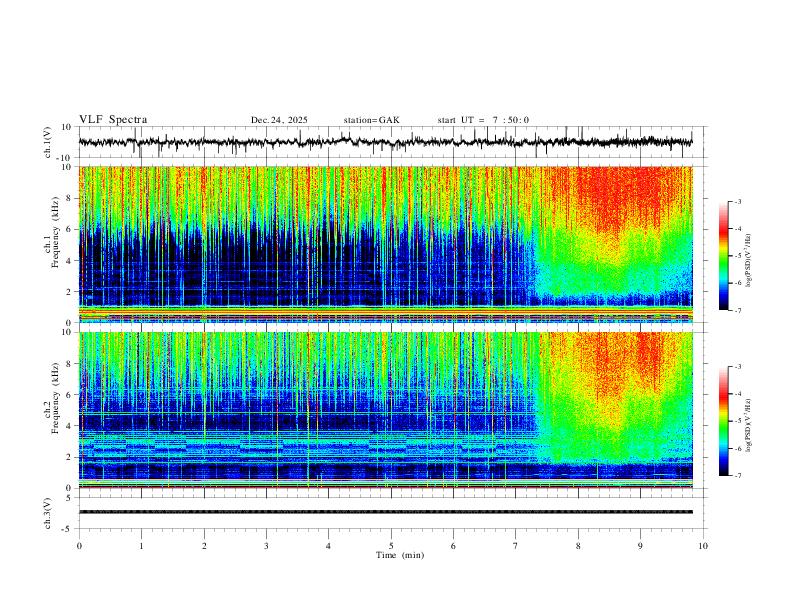Viewport: 792px width, 612px height.
Task: Click the "Time (min)" x-axis label
Action: pos(400,555)
